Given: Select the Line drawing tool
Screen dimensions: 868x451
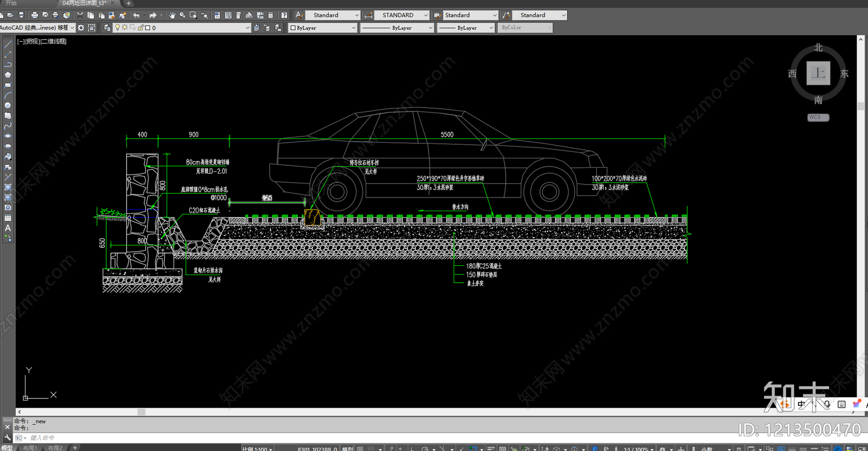Looking at the screenshot, I should pyautogui.click(x=8, y=45).
